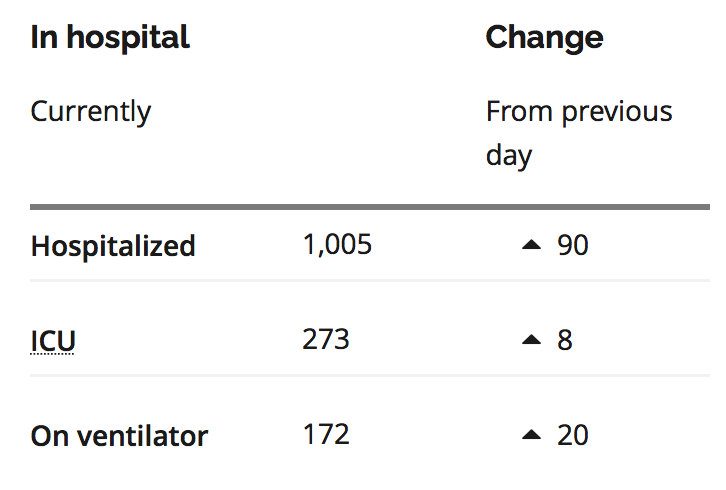This screenshot has height=490, width=726.
Task: Click the ICU abbreviation with dotted underline
Action: click(53, 341)
